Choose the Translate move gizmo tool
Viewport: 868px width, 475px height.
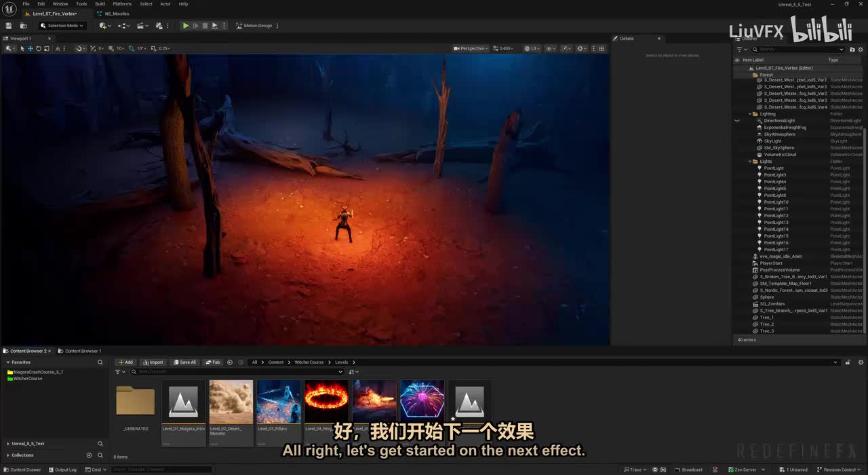pos(31,48)
